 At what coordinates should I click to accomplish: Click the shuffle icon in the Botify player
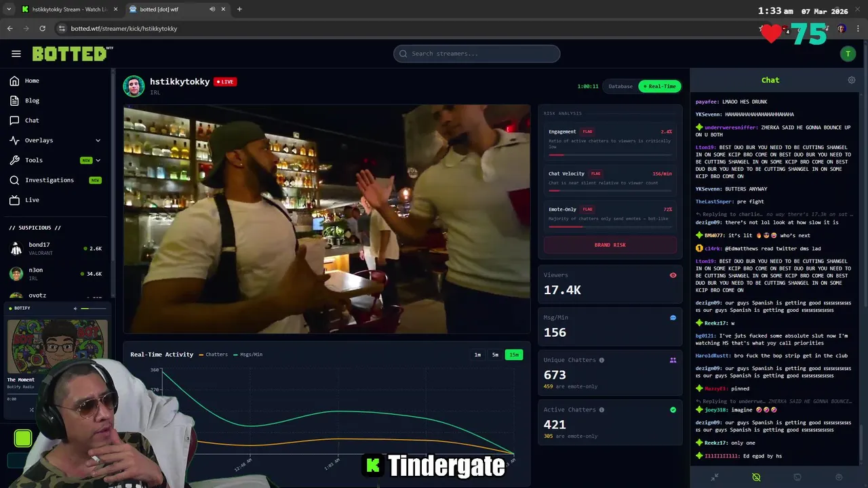31,409
